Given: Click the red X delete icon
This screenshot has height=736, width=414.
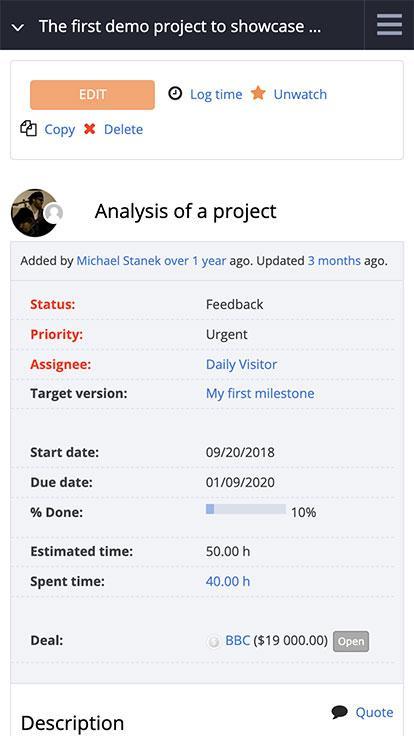Looking at the screenshot, I should click(x=90, y=129).
